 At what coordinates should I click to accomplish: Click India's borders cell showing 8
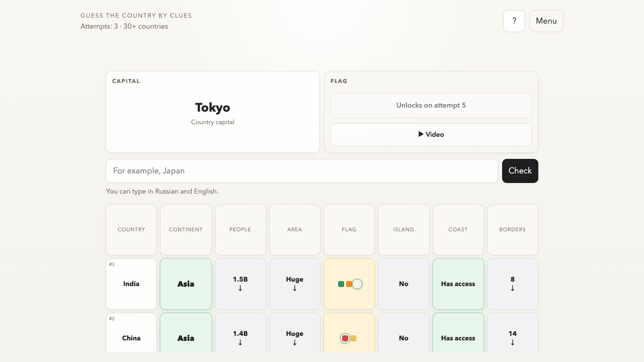pyautogui.click(x=512, y=284)
